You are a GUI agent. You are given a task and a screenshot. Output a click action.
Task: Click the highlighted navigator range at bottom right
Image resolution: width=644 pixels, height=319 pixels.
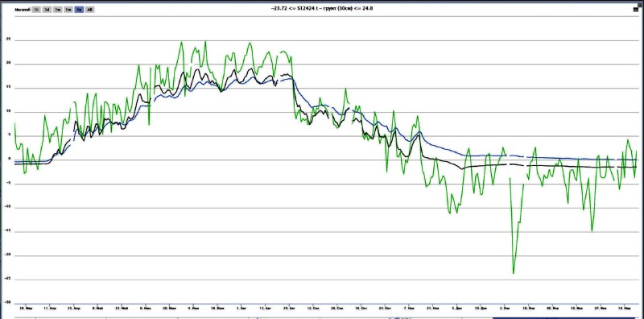click(568, 317)
